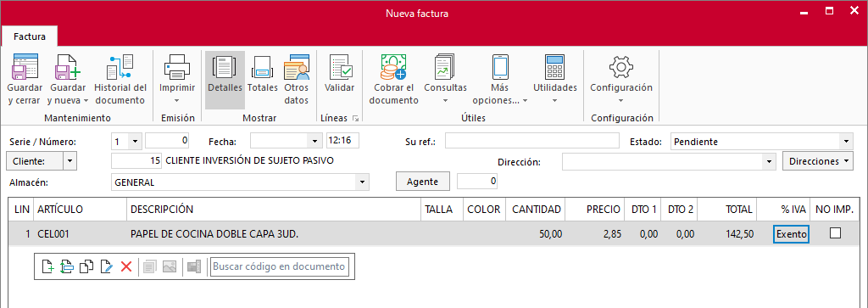The width and height of the screenshot is (868, 308).
Task: Open Estado Pendiente dropdown
Action: tap(847, 141)
